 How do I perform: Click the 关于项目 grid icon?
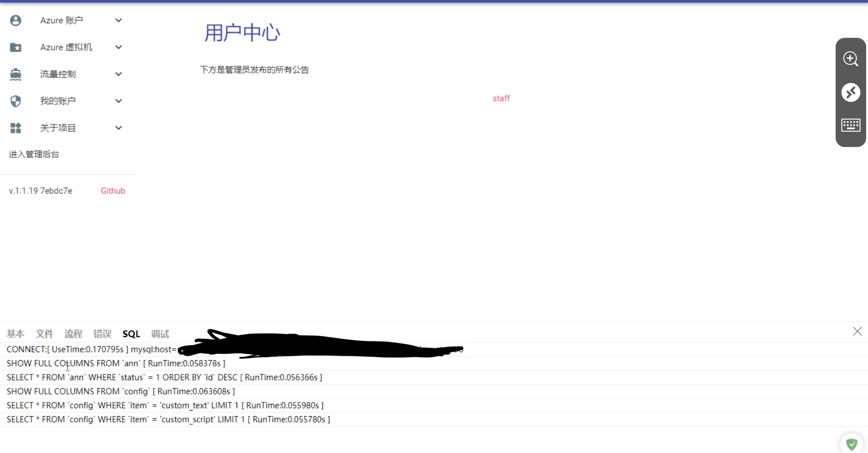coord(16,128)
